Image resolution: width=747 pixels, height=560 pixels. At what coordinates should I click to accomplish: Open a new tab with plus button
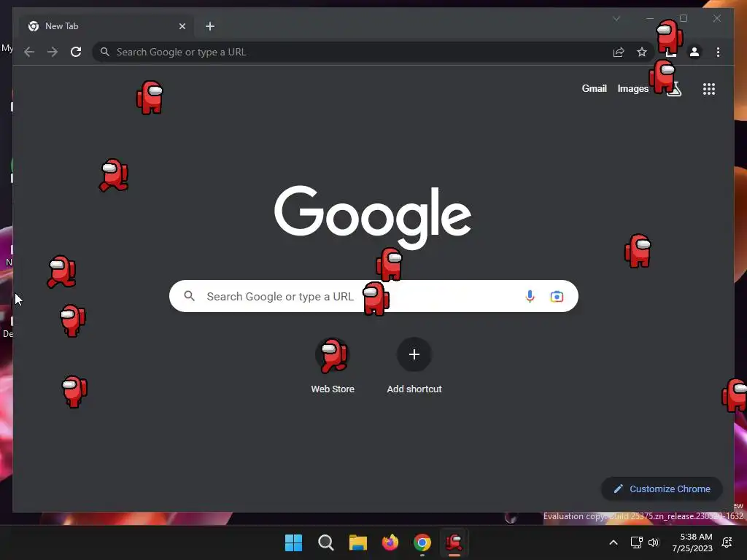click(210, 26)
